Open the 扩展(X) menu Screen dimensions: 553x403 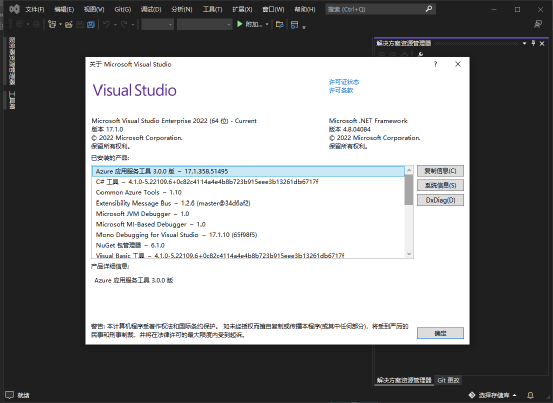tap(242, 10)
